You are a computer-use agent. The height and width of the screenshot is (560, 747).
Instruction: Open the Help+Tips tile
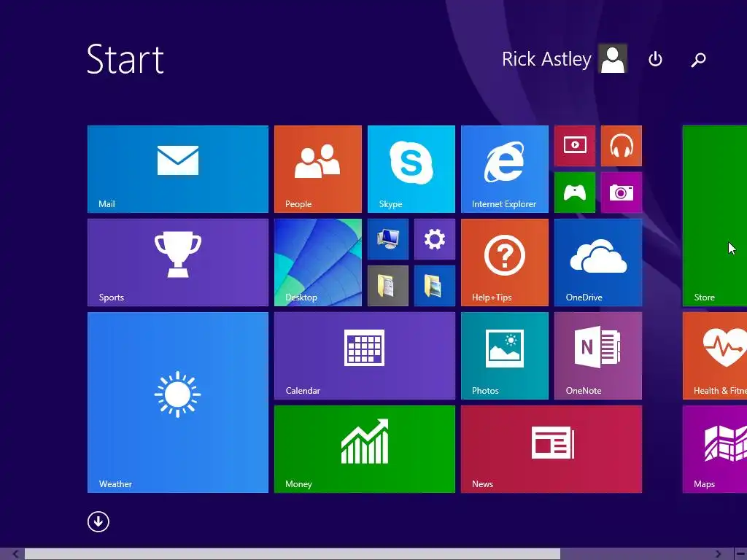(x=505, y=262)
